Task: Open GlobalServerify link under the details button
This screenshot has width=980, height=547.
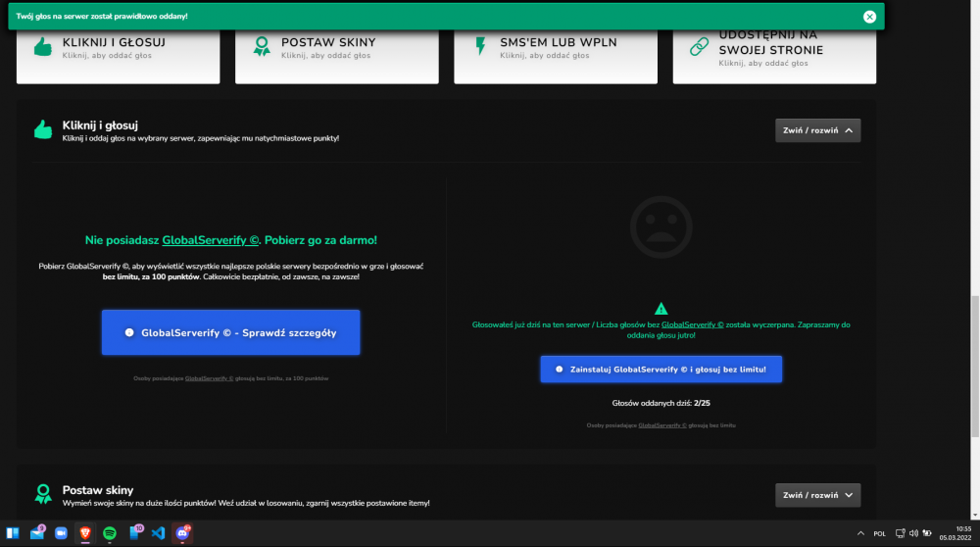Action: point(209,378)
